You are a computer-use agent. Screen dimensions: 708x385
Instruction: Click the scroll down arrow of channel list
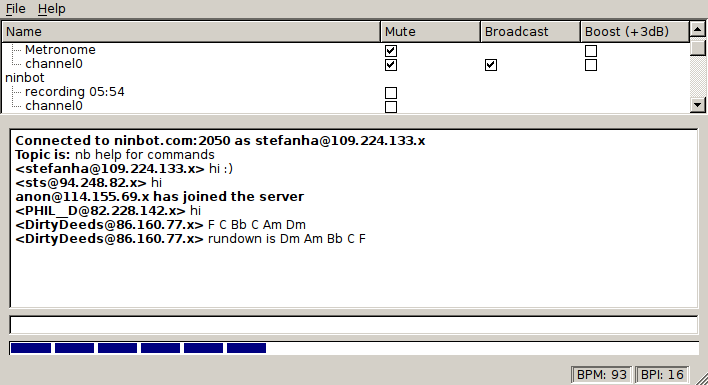tap(698, 105)
